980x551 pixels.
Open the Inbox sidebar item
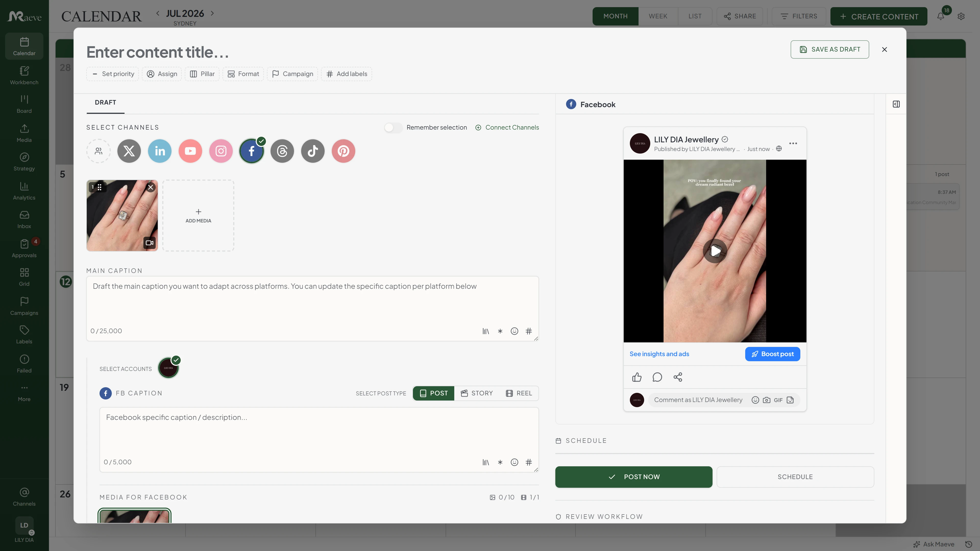tap(24, 219)
